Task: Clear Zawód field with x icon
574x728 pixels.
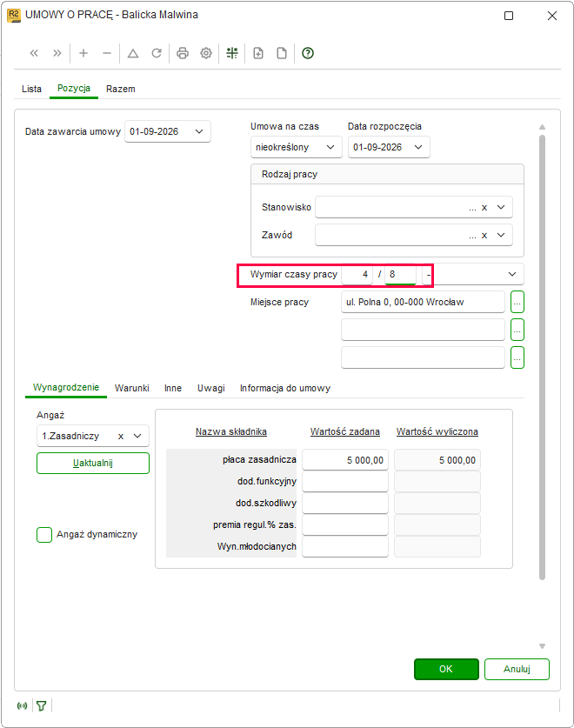Action: coord(484,236)
